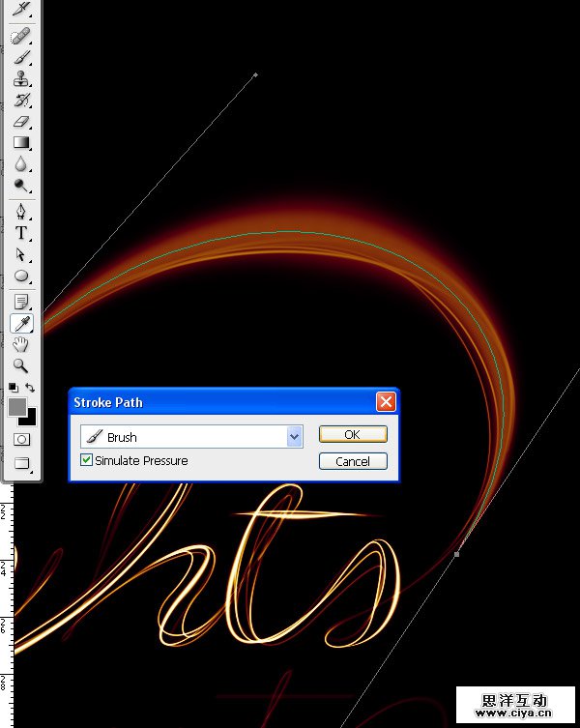The height and width of the screenshot is (728, 580).
Task: Activate the Eraser tool
Action: pyautogui.click(x=20, y=122)
